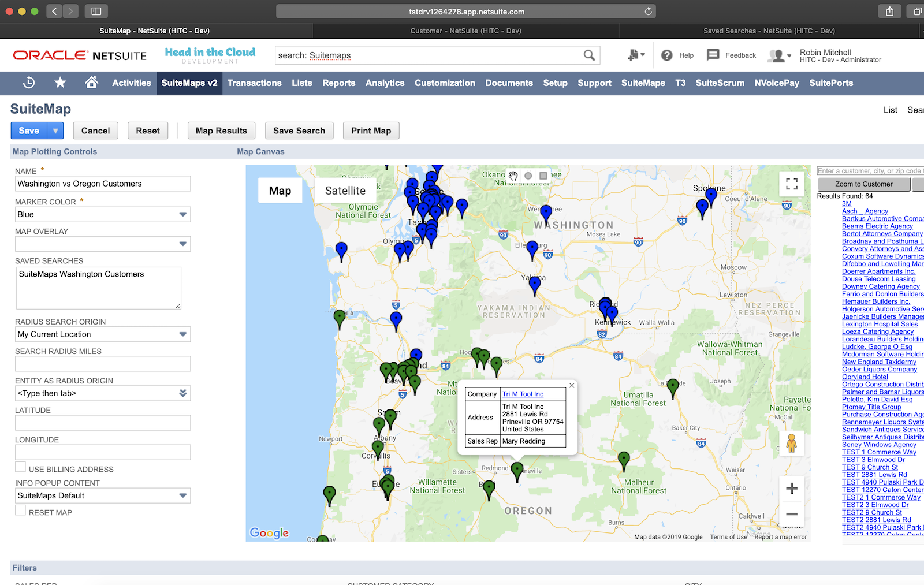Image resolution: width=924 pixels, height=585 pixels.
Task: Click the Safari back arrow
Action: click(54, 11)
